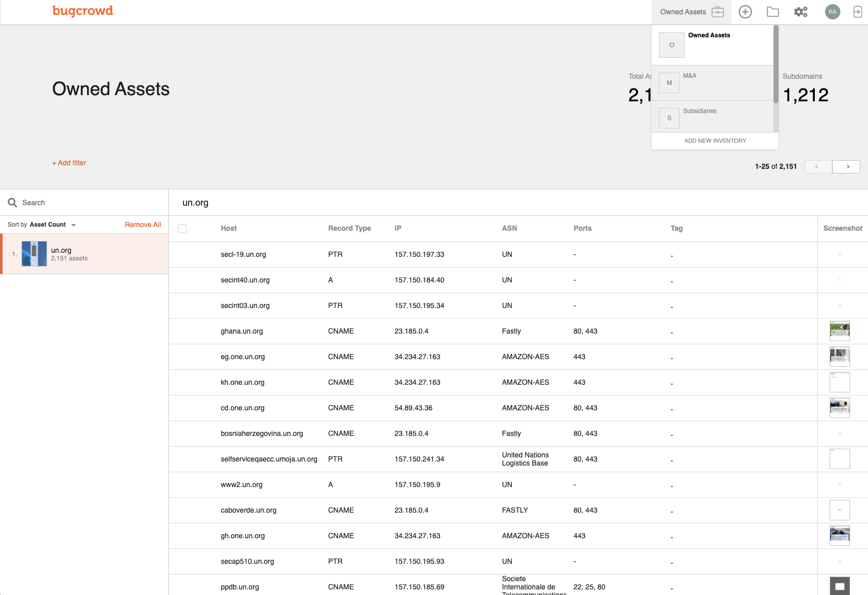Image resolution: width=868 pixels, height=595 pixels.
Task: Click ASN FASTLY in caboverde row
Action: (x=515, y=510)
